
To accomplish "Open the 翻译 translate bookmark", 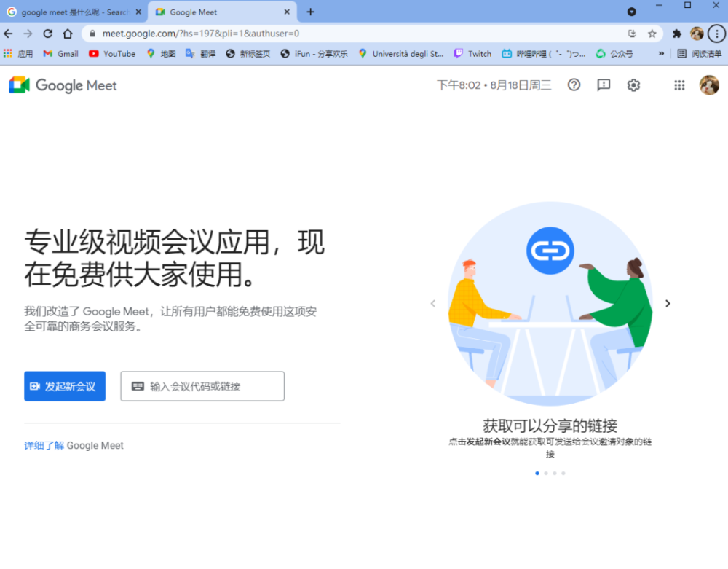I will coord(201,54).
